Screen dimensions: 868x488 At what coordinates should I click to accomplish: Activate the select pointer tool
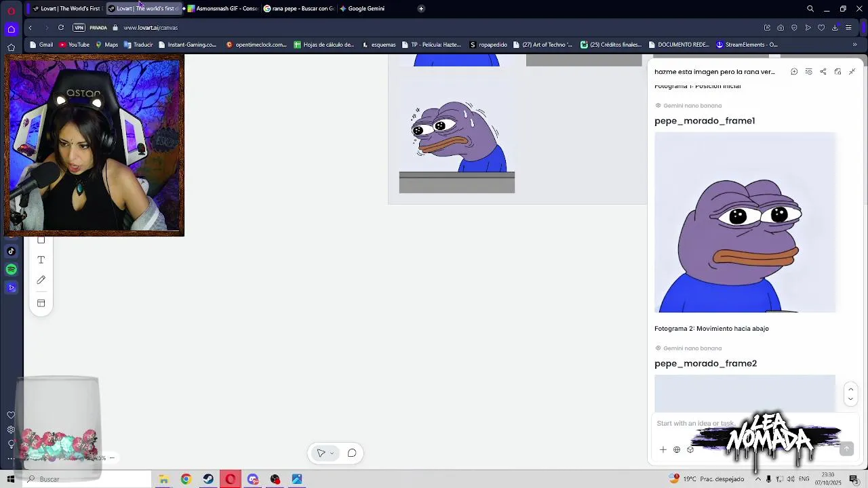pos(321,453)
